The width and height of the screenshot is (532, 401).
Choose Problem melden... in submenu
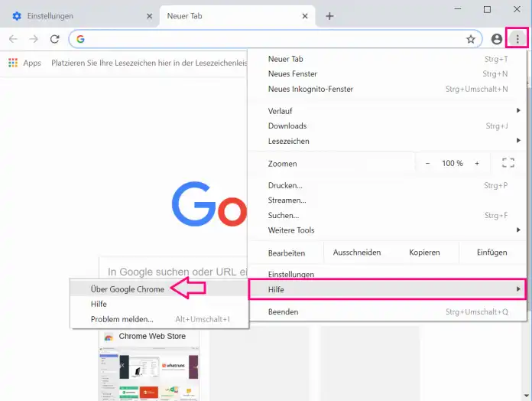click(x=159, y=319)
